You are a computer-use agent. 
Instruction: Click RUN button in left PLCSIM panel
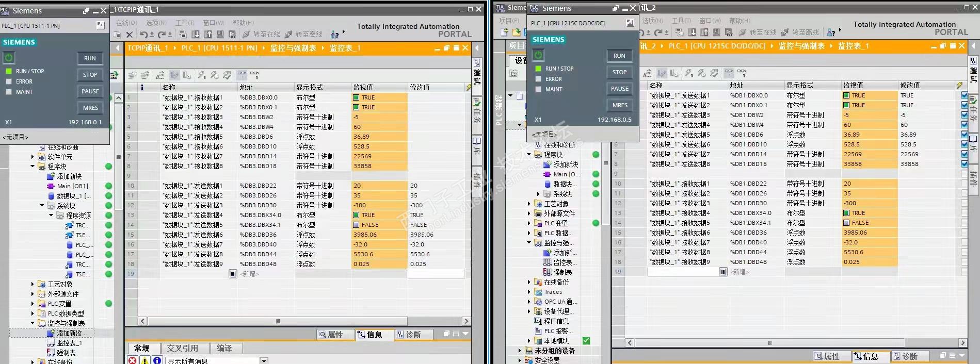pyautogui.click(x=90, y=58)
